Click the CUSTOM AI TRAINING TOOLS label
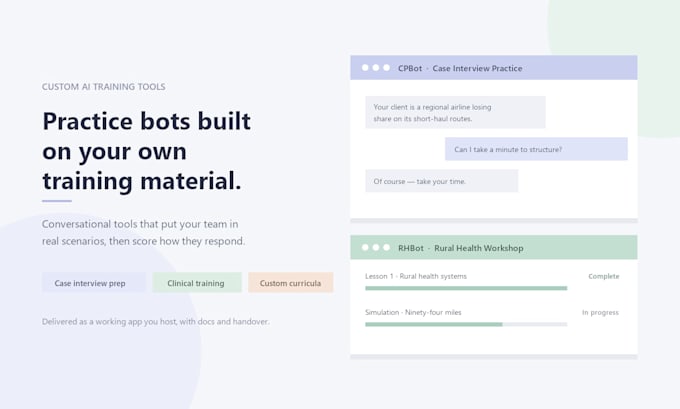 point(104,87)
